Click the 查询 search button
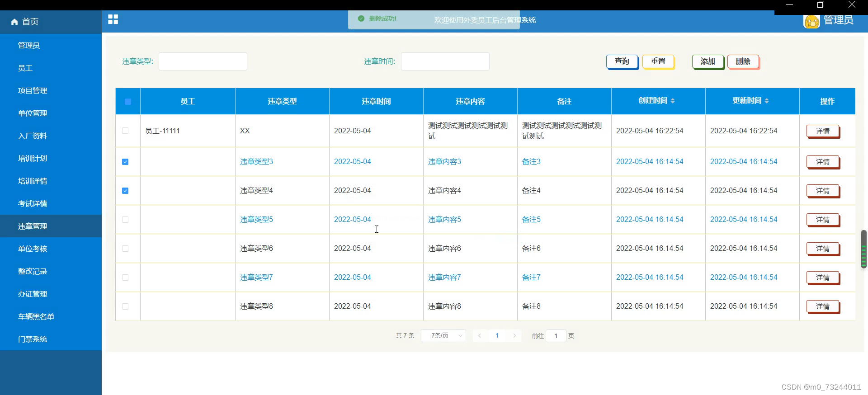 [x=622, y=61]
